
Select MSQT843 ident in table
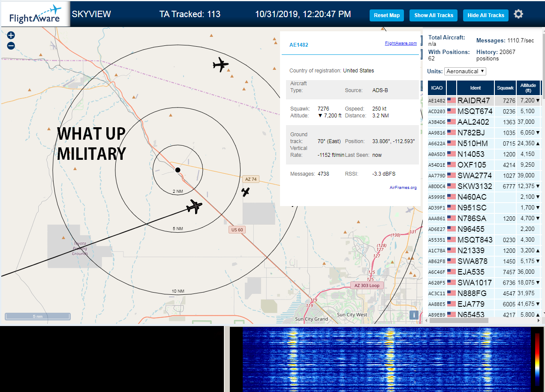pyautogui.click(x=475, y=240)
